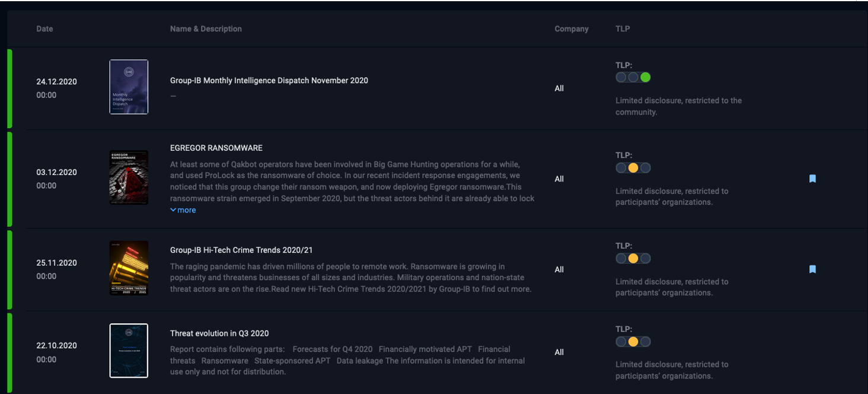Open Threat evolution in Q3 2020 title
The width and height of the screenshot is (868, 394).
point(219,333)
